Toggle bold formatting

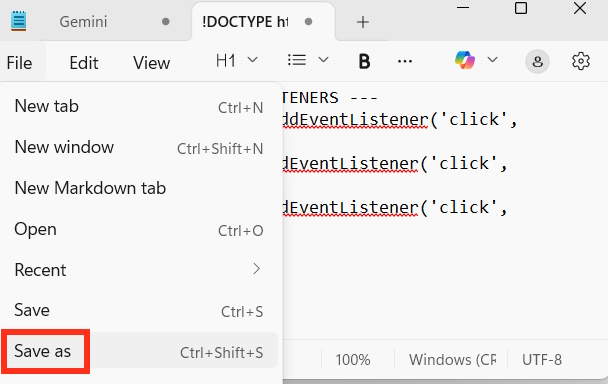tap(364, 61)
